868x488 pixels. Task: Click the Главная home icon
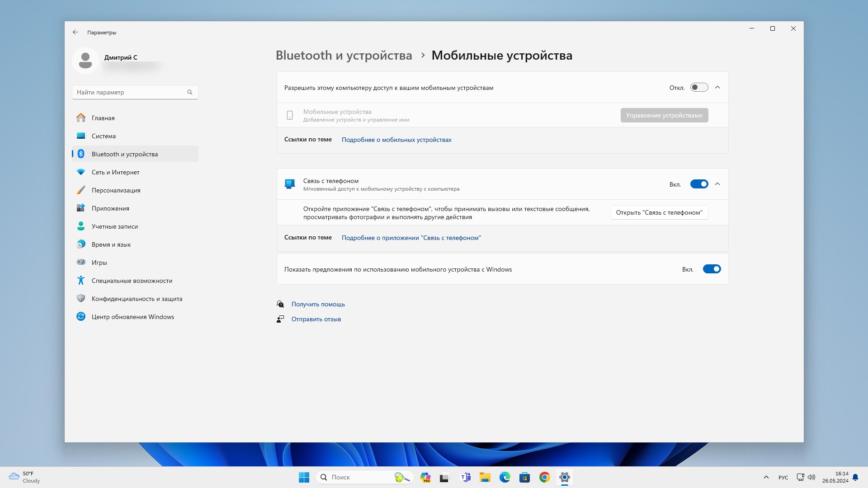click(x=81, y=118)
